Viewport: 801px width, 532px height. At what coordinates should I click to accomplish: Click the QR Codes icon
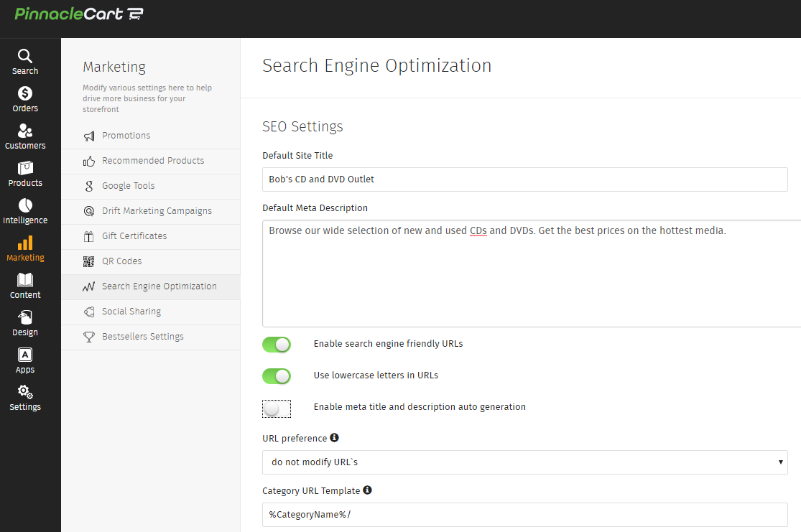coord(89,261)
